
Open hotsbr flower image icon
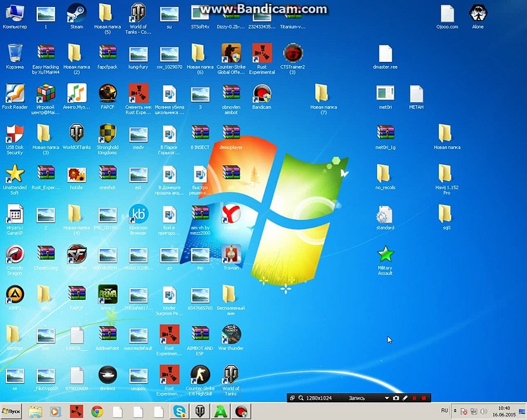[76, 177]
